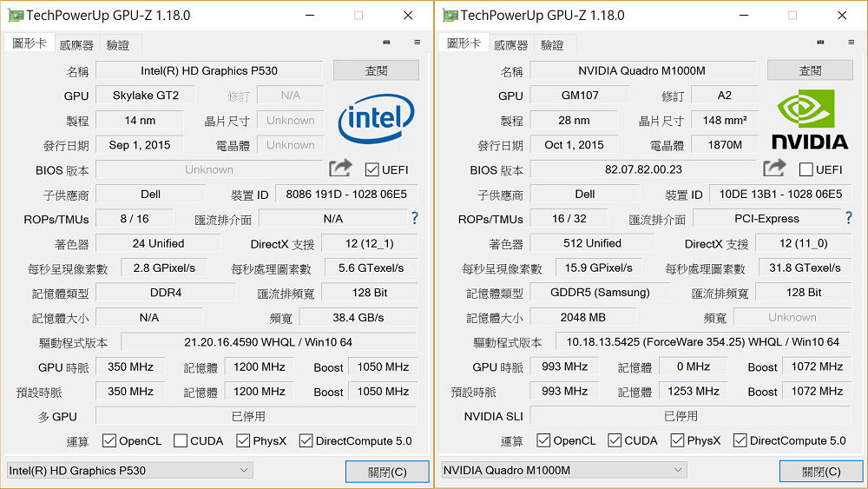Click the screenshot camera icon in NVIDIA window
Screen dimensions: 868x489
(x=820, y=42)
